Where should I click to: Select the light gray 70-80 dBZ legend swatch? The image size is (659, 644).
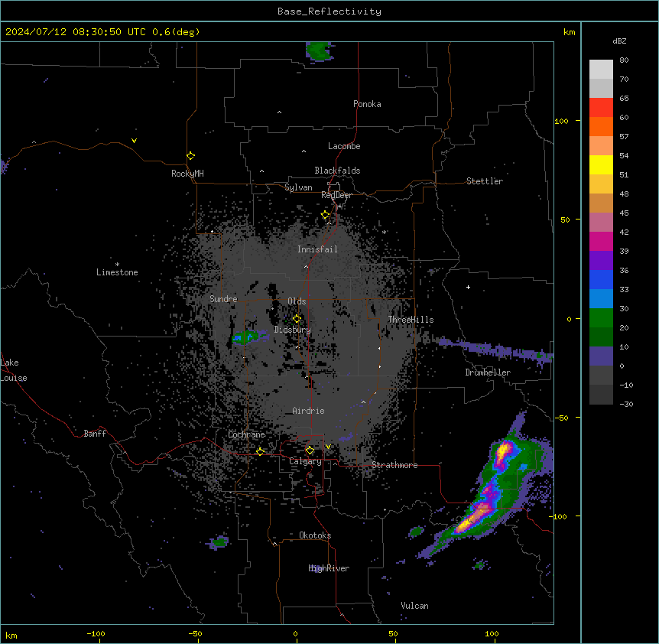[601, 69]
